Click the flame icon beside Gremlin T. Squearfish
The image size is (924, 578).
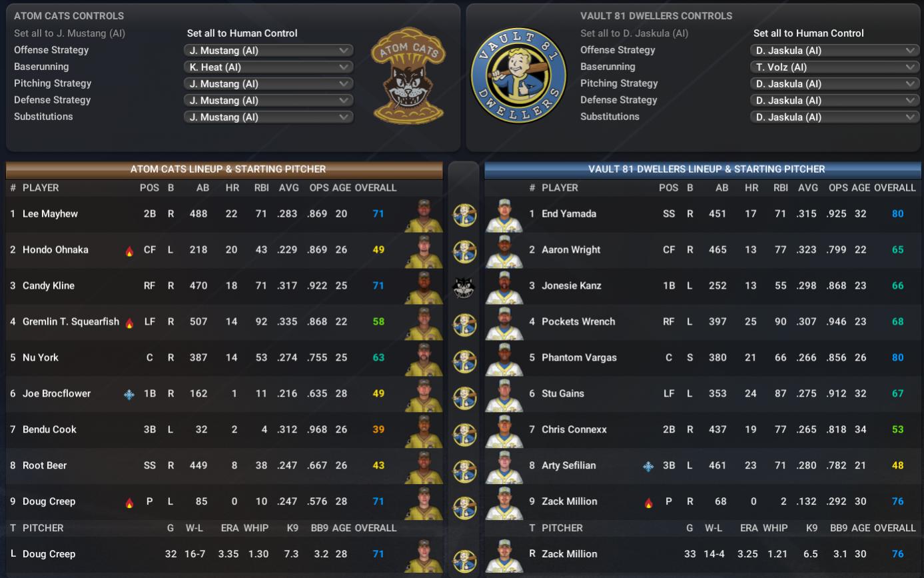click(x=129, y=323)
